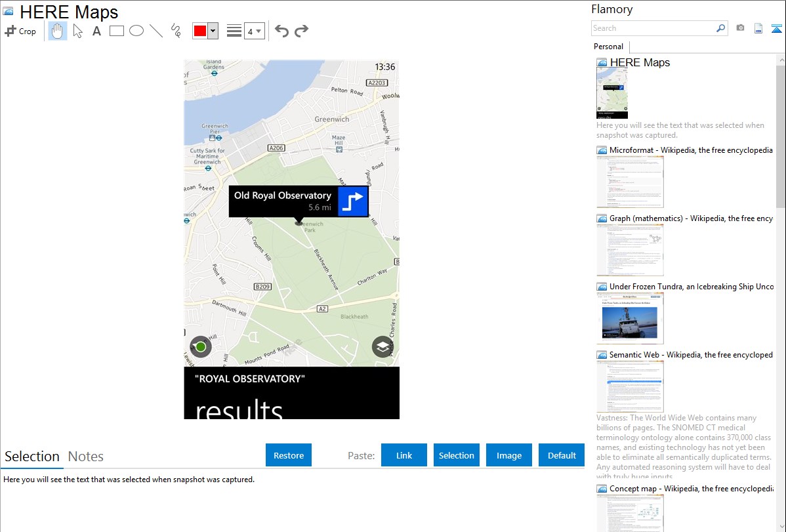Open the Personal tab in Flamory
The width and height of the screenshot is (786, 532).
(608, 47)
